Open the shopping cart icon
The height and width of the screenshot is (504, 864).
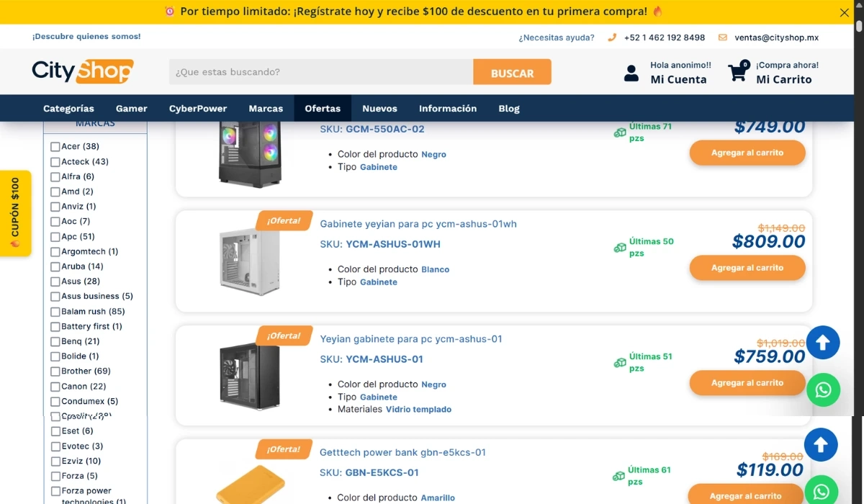pos(738,71)
